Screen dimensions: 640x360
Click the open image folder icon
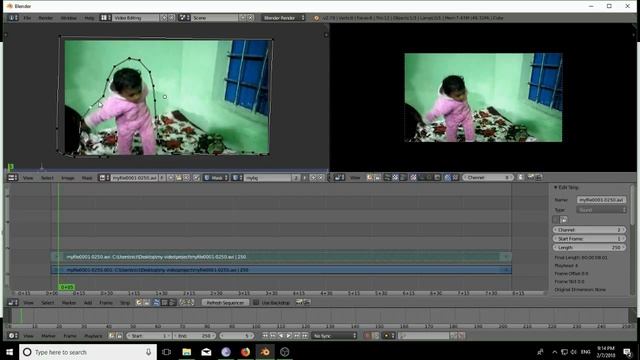pos(178,178)
